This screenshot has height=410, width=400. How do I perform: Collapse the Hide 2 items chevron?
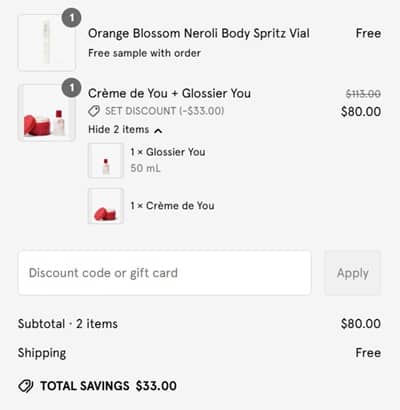click(x=158, y=131)
